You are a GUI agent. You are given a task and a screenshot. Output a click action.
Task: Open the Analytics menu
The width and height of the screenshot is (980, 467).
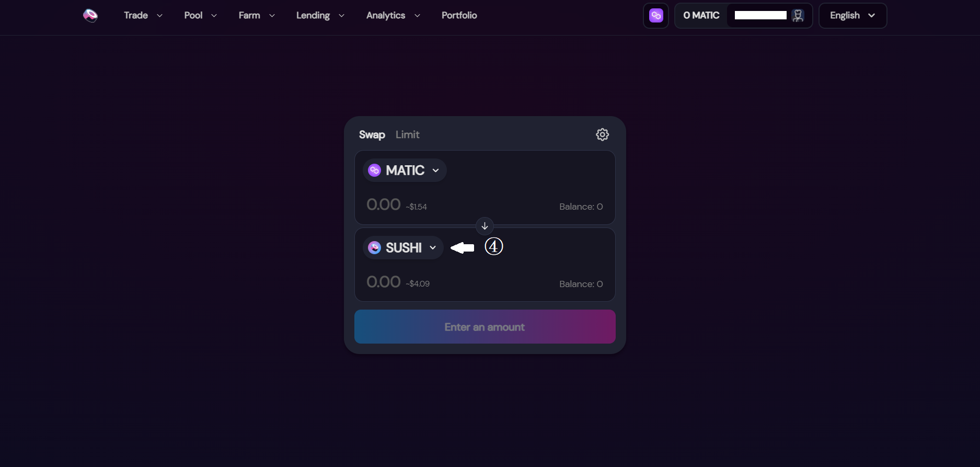click(x=393, y=16)
